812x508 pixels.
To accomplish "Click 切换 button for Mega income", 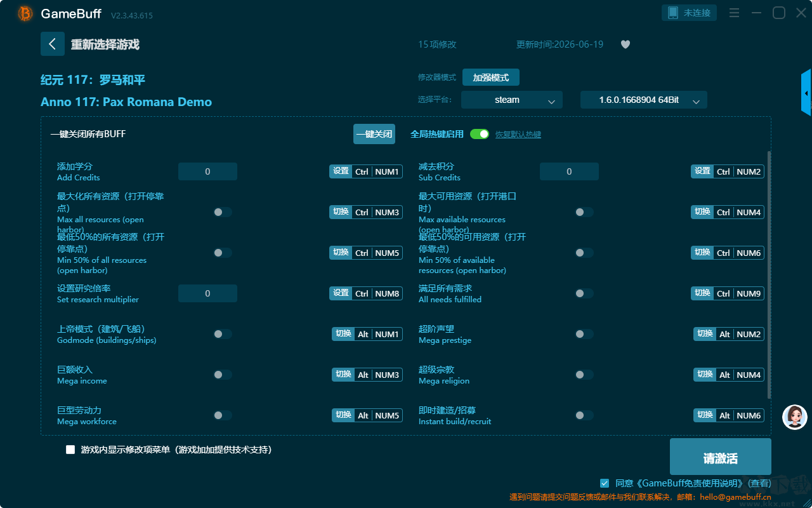I will 343,375.
